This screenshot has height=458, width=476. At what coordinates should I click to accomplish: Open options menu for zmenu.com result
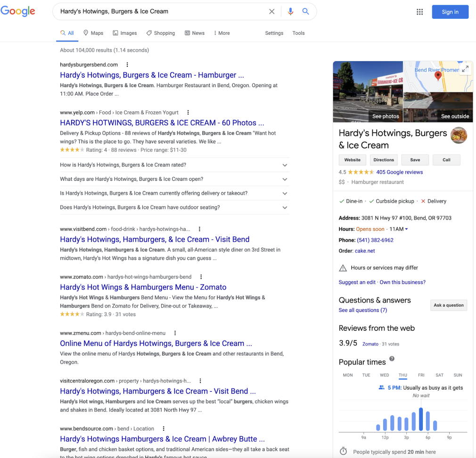pyautogui.click(x=175, y=333)
